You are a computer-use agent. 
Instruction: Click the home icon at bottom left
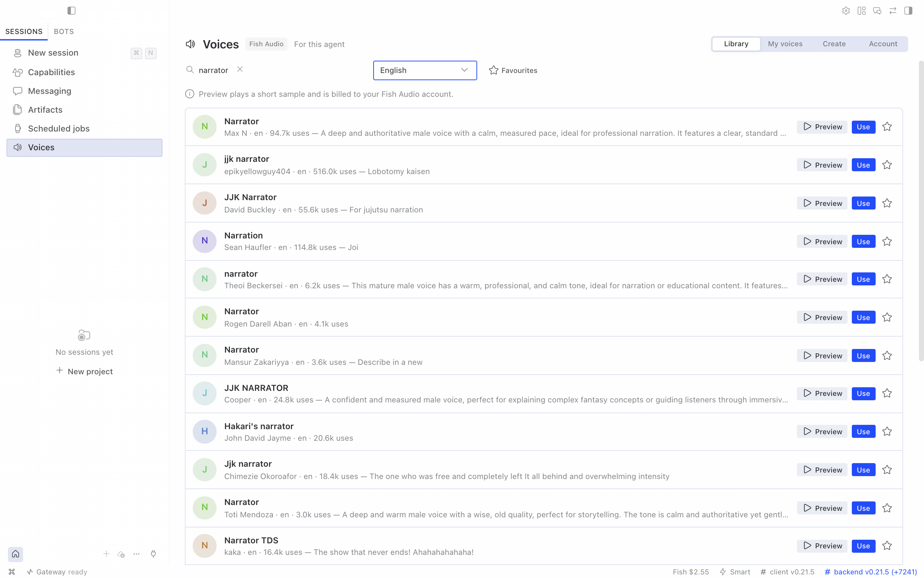pos(15,554)
